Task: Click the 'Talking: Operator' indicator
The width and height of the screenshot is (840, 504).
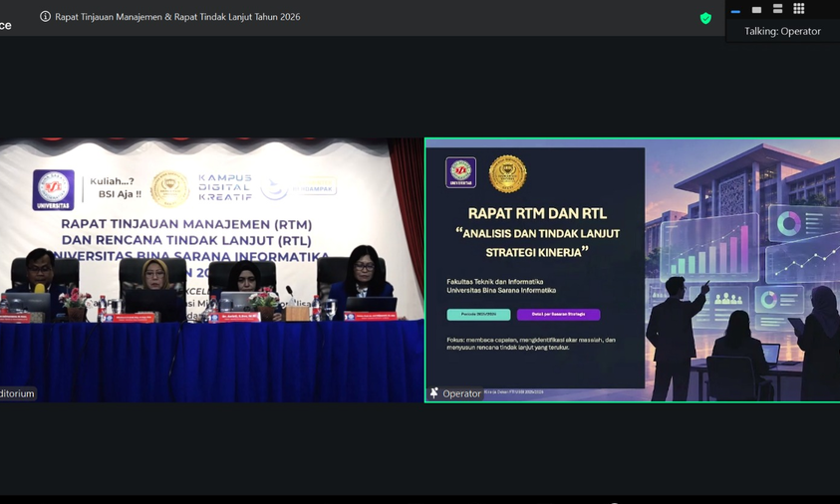Action: point(782,31)
